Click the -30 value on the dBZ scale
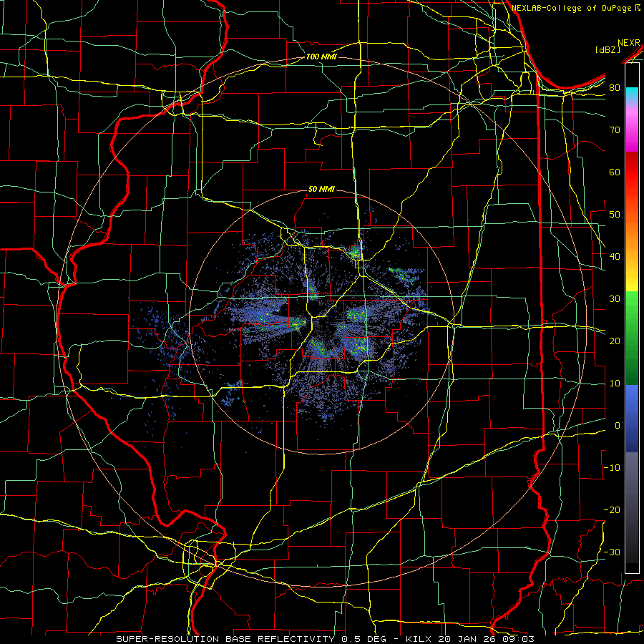The image size is (644, 644). (x=612, y=552)
